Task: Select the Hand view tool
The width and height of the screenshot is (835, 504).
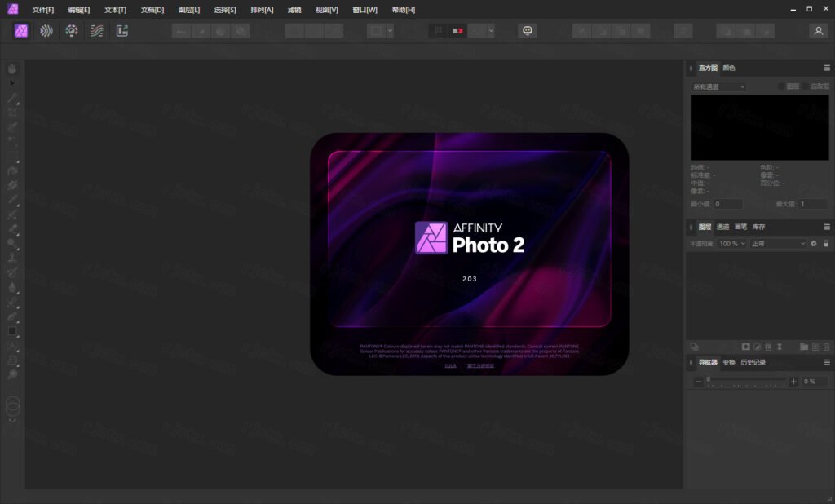Action: pyautogui.click(x=12, y=69)
